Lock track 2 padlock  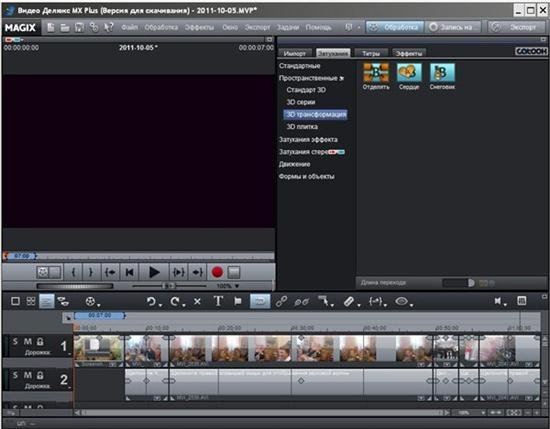pyautogui.click(x=40, y=375)
